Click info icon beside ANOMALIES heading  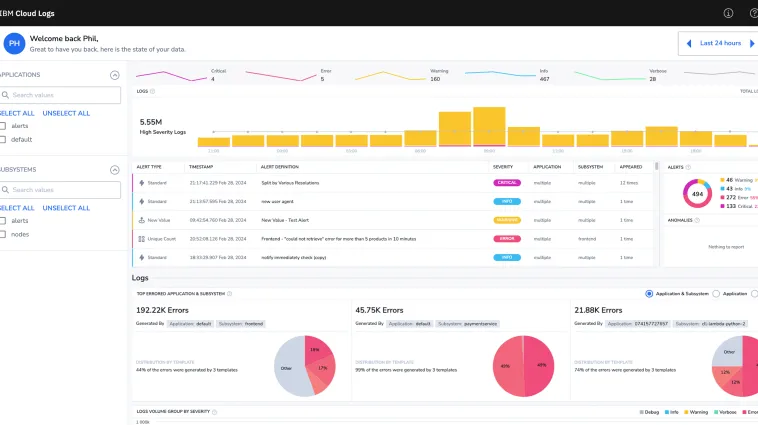click(x=697, y=220)
